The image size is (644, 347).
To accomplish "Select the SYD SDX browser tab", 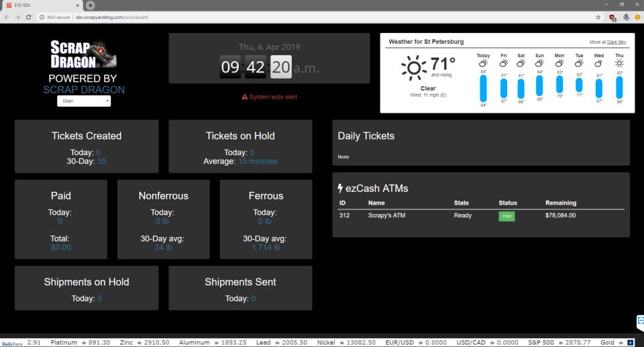I will [42, 5].
